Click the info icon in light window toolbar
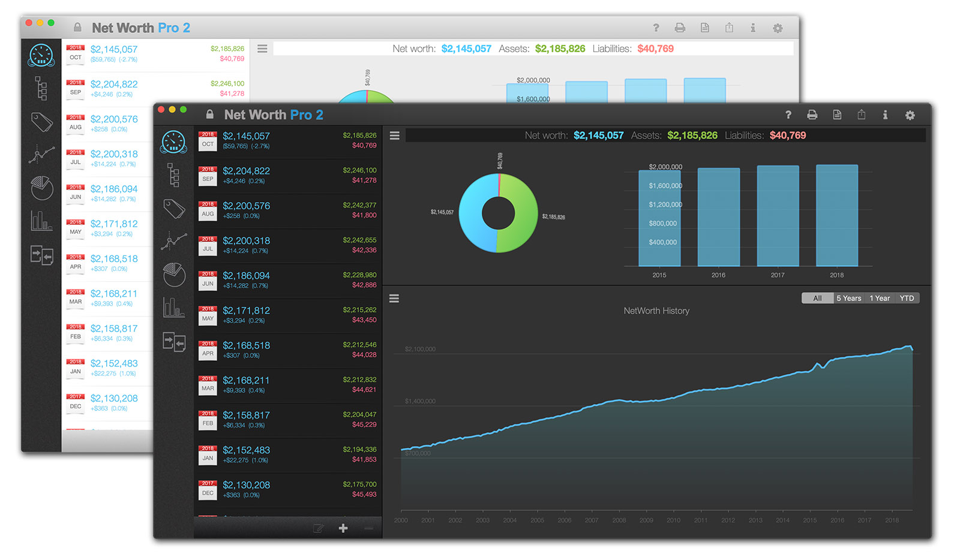 point(753,28)
